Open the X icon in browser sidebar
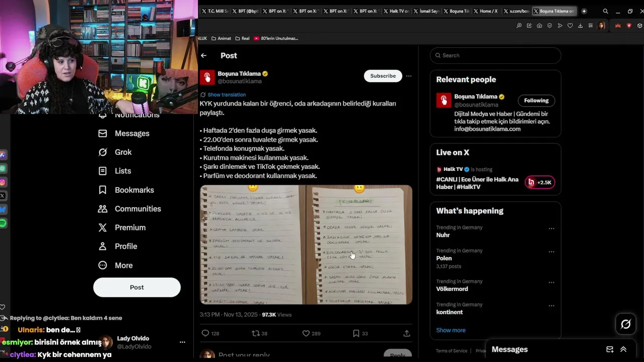This screenshot has width=644, height=362. pyautogui.click(x=3, y=196)
